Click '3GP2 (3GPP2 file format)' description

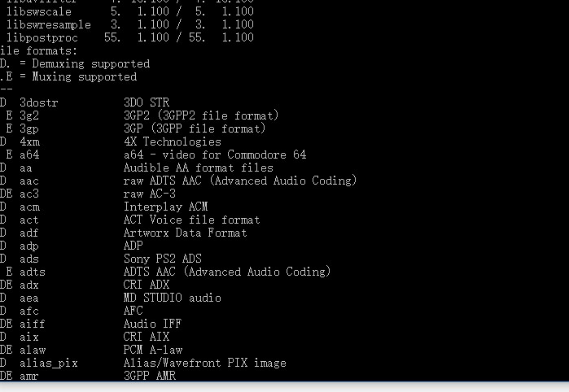tap(201, 115)
